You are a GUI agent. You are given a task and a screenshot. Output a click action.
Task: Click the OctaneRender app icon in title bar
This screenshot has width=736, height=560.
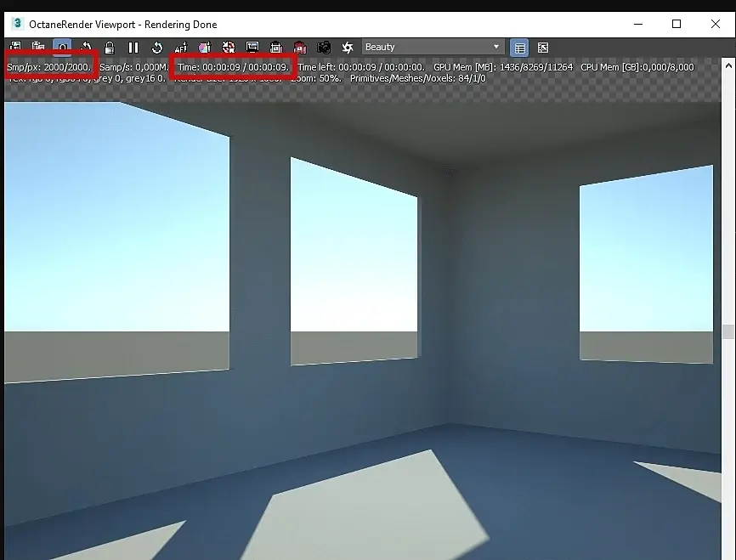tap(17, 24)
